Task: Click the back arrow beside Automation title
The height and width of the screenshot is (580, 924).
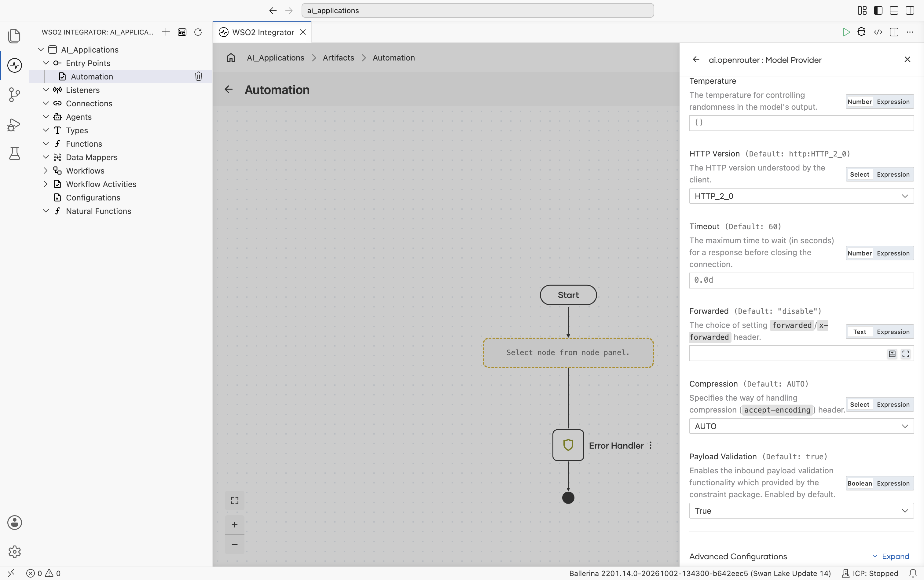Action: (x=229, y=89)
